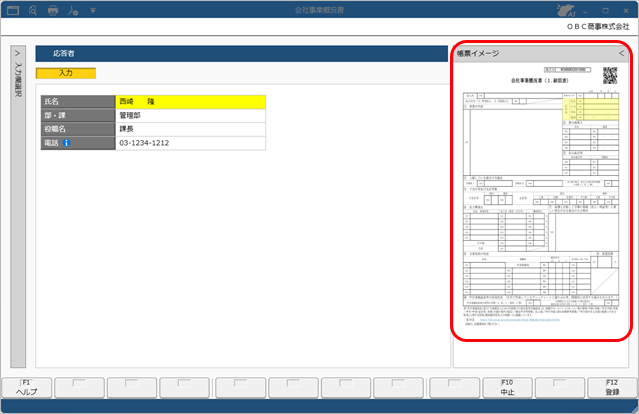
Task: Click the PDF check icon in toolbar
Action: tap(73, 10)
